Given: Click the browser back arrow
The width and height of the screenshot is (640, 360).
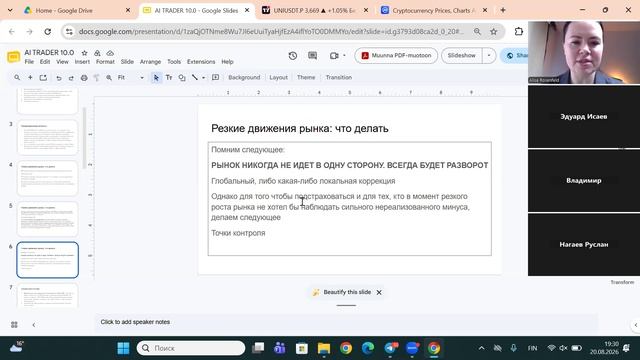Looking at the screenshot, I should pyautogui.click(x=11, y=31).
